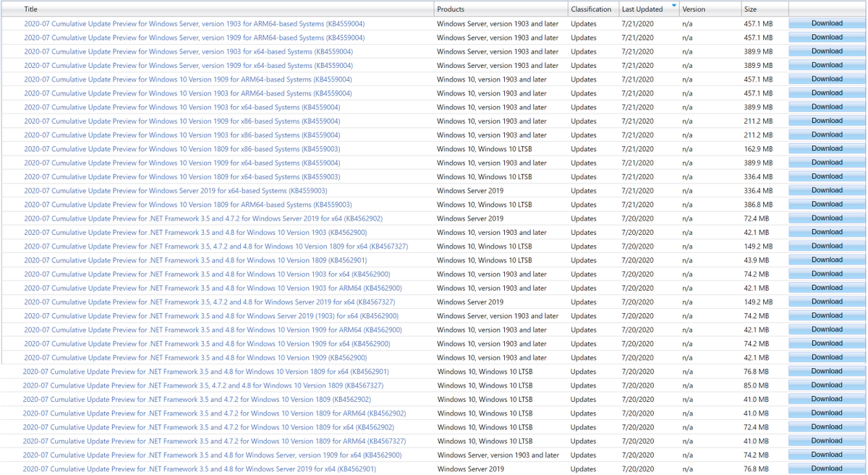Open Windows 10 Version 1909 x64 KB4559004 link
Screen dimensions: 868x475
tap(182, 163)
